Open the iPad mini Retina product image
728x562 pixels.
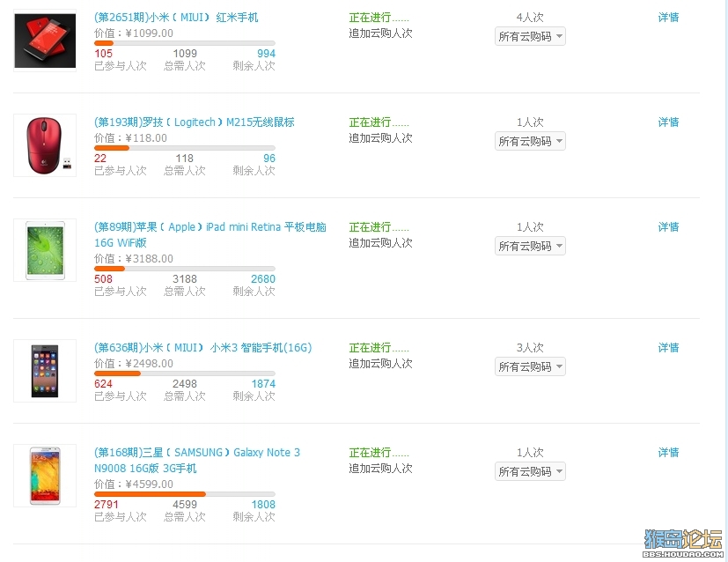click(x=45, y=250)
